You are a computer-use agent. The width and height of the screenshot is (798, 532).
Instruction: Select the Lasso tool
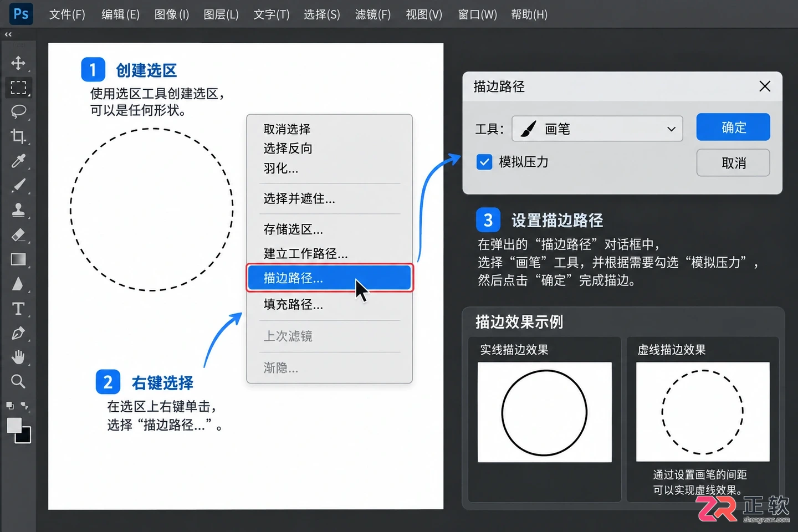pos(18,111)
